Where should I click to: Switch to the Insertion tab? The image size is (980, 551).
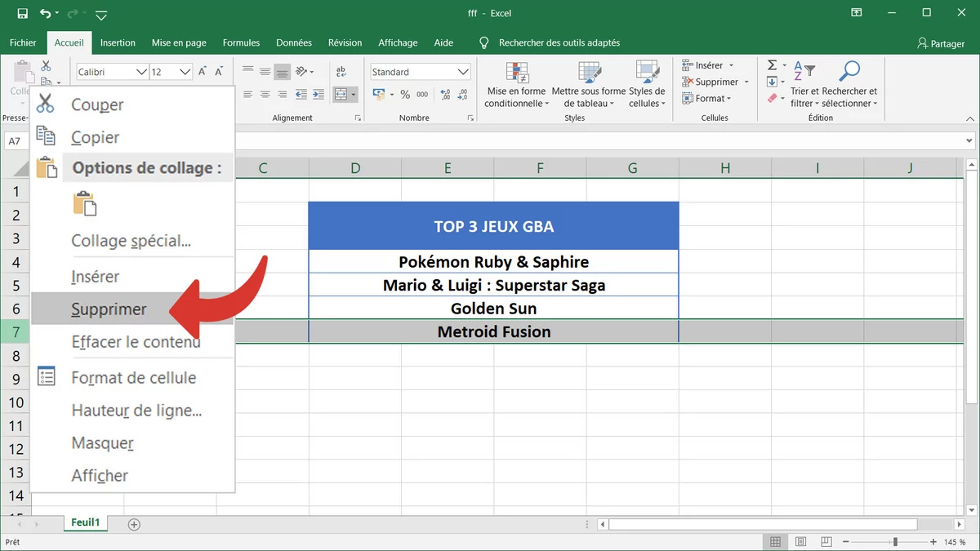118,42
